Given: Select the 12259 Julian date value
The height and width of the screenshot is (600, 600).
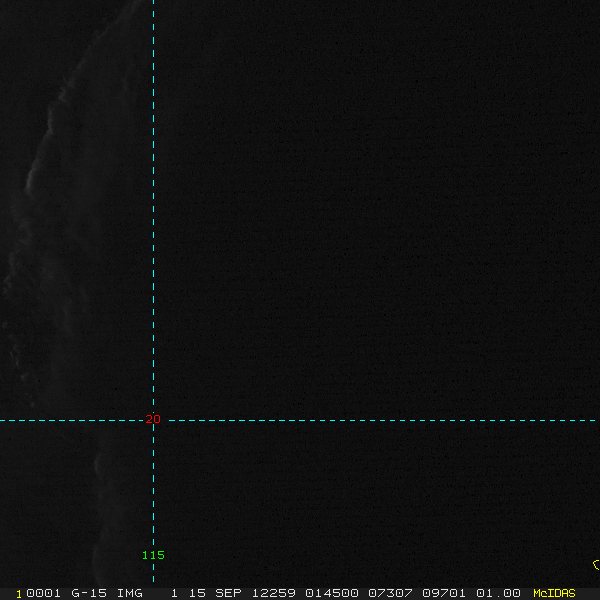Looking at the screenshot, I should (x=274, y=593).
